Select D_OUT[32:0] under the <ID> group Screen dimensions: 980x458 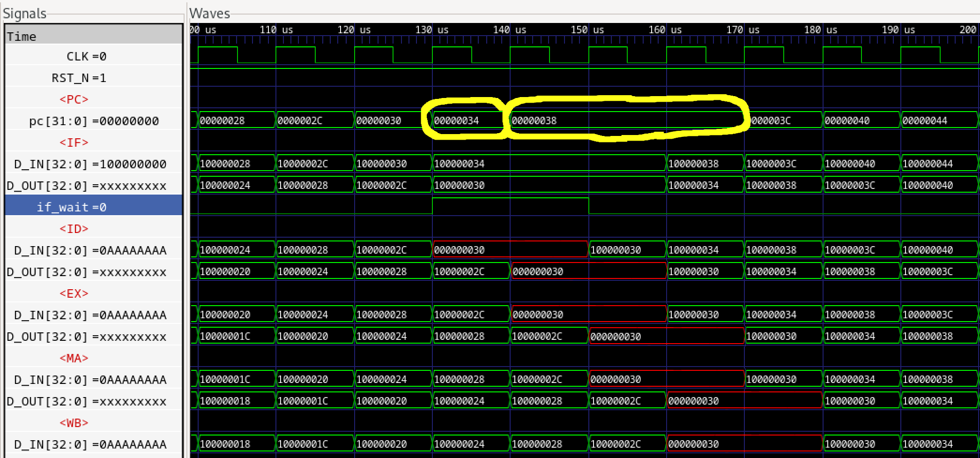coord(86,272)
